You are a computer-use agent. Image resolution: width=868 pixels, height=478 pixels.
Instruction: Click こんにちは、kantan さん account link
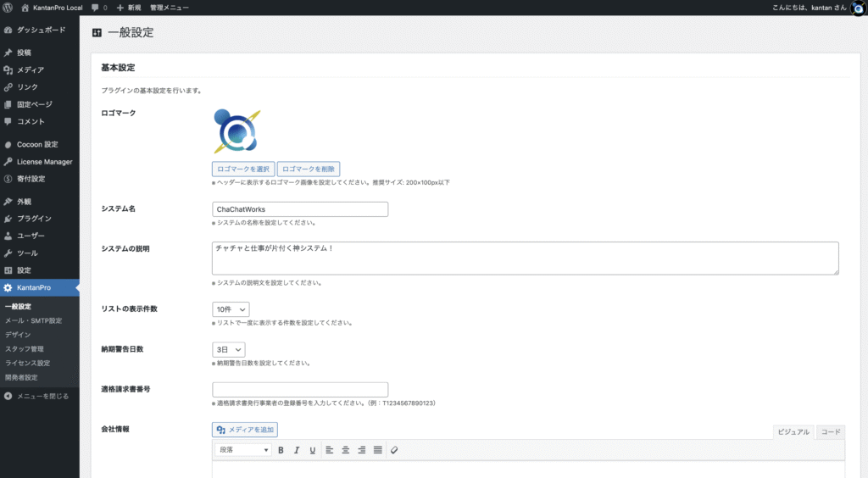point(809,8)
